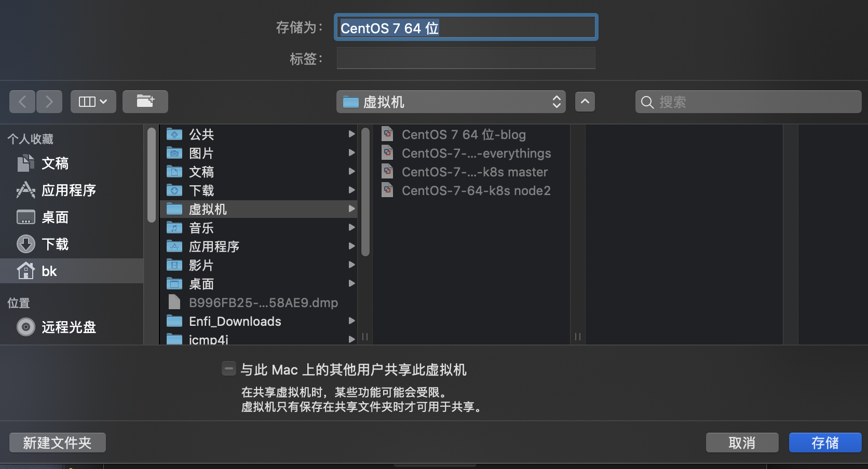
Task: Click the 公共 folder icon
Action: coord(174,134)
